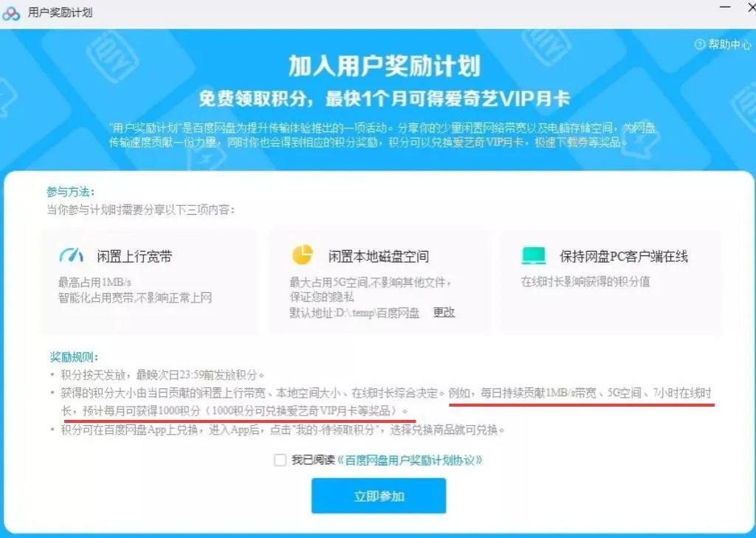
Task: Open the 百度网盘用户奖励计划协议 link
Action: (410, 460)
